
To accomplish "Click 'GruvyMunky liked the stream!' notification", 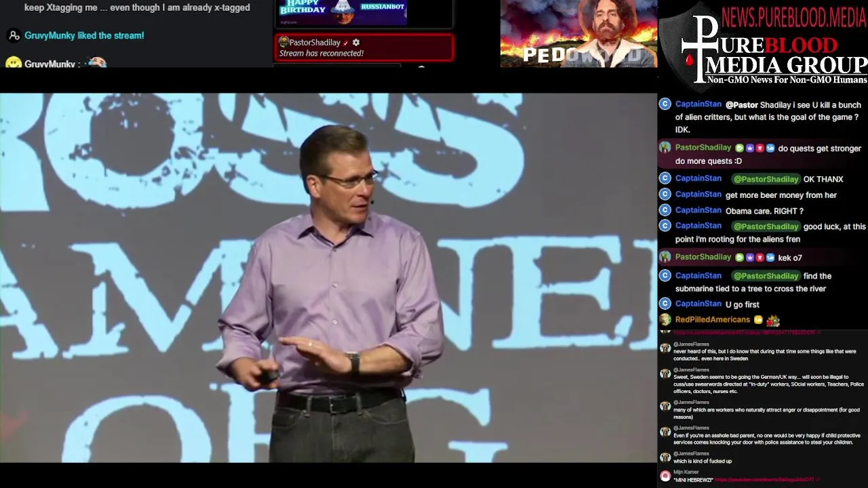I will 84,35.
